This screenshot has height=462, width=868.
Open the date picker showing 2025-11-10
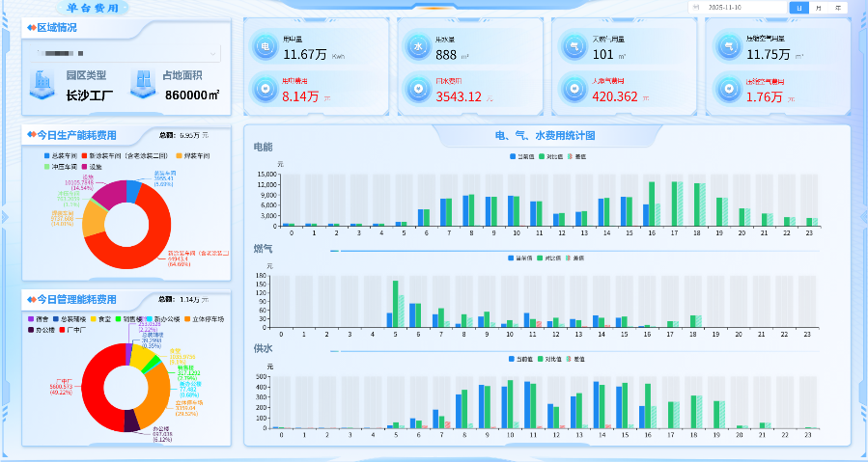pos(736,7)
